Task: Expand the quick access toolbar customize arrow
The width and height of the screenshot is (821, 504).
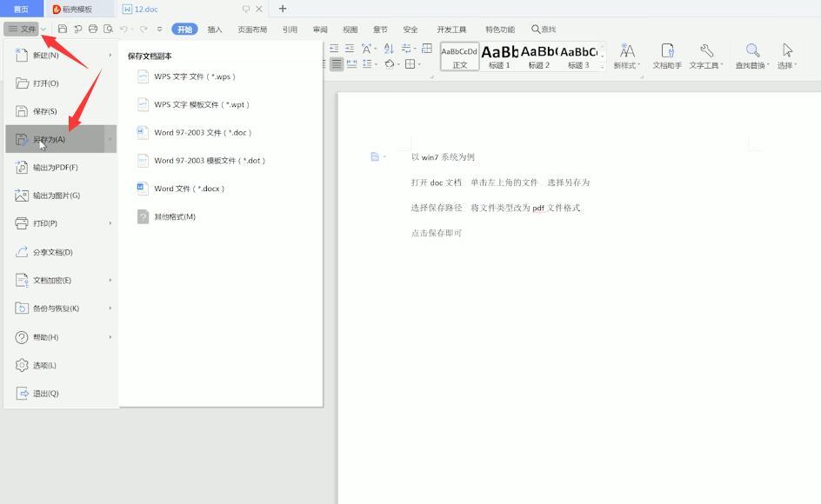Action: click(x=160, y=30)
